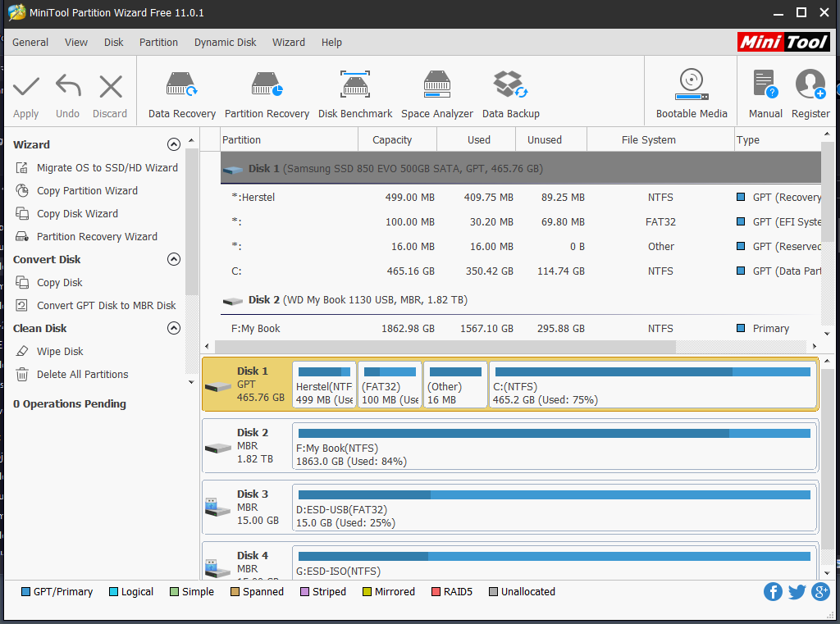Open the Wizard menu
Screen dimensions: 840x624
tap(288, 43)
